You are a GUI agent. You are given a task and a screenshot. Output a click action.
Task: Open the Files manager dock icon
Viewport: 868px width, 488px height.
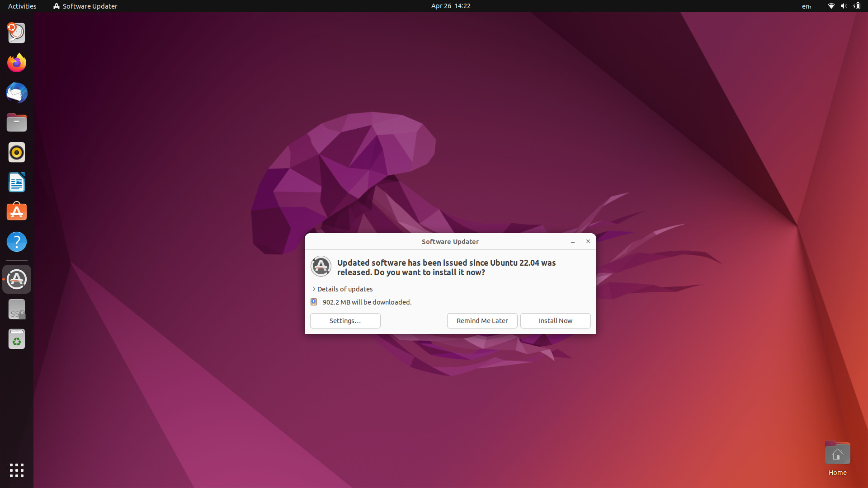pos(17,122)
